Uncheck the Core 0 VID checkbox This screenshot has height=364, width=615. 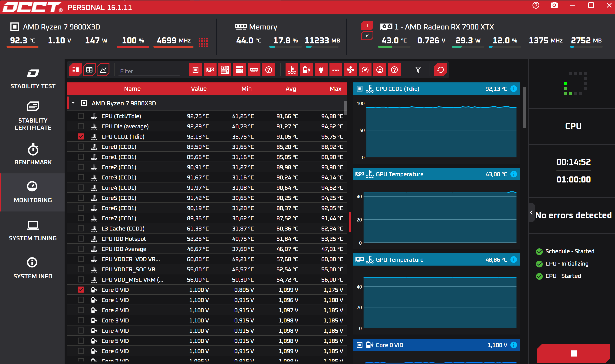(81, 290)
